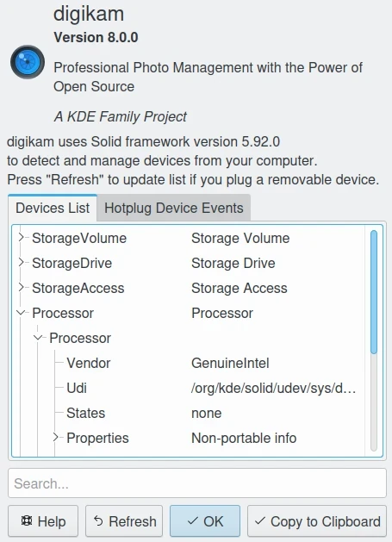The width and height of the screenshot is (392, 542).
Task: Expand the StorageDrive tree node
Action: click(22, 262)
